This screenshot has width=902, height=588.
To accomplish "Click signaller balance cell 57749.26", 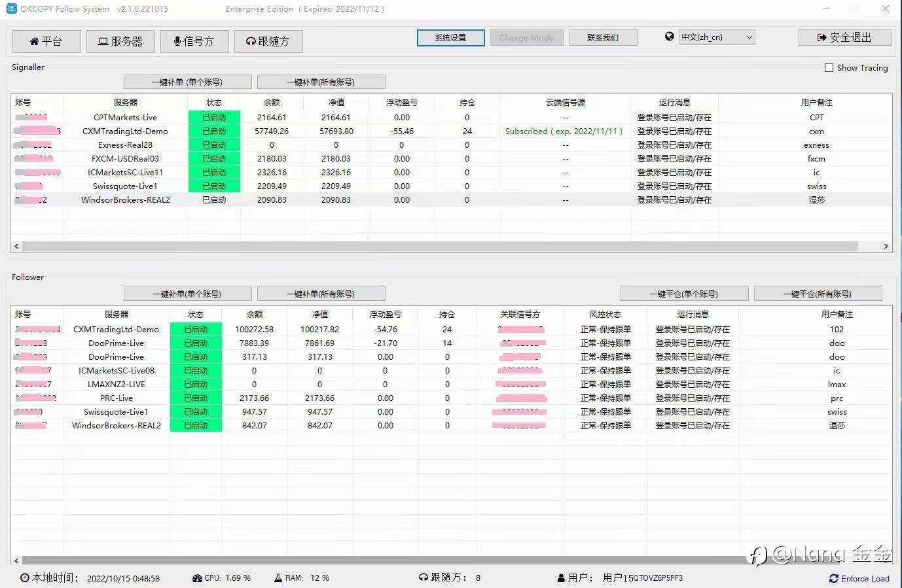I will [x=272, y=131].
